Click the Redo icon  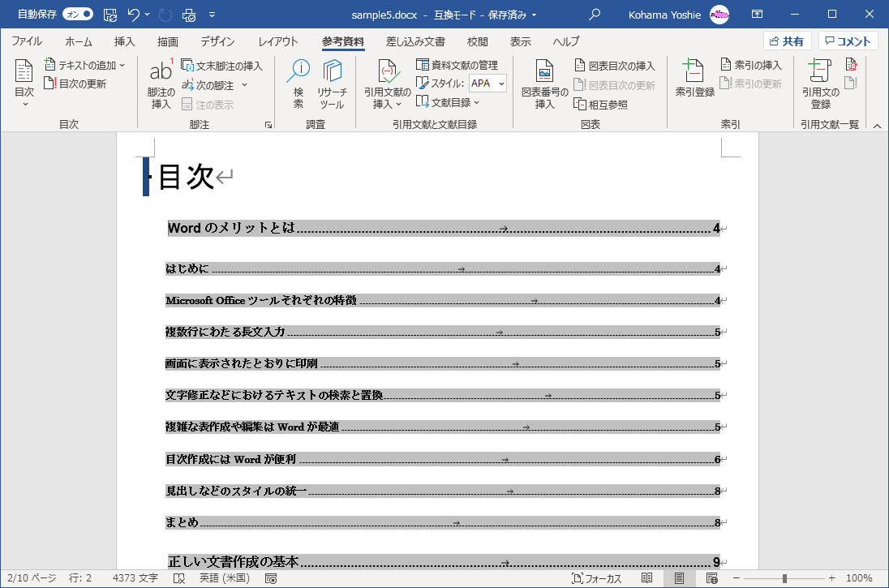(x=165, y=15)
